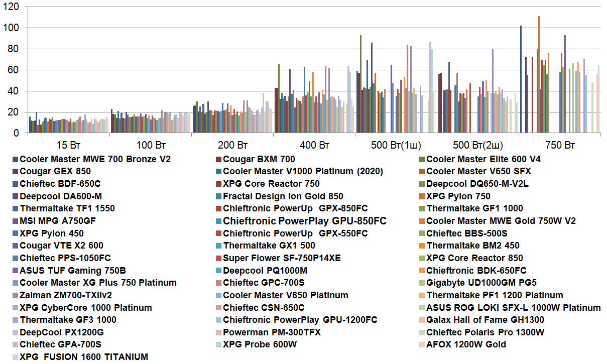Click Zalman ZM700-TXIIv2 legend text
The image size is (607, 364).
click(66, 295)
